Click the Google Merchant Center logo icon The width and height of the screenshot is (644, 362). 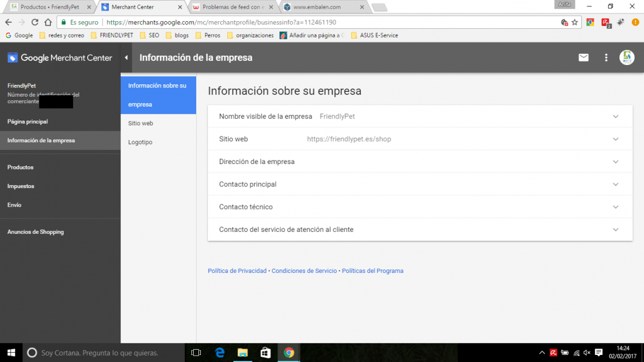[x=13, y=58]
